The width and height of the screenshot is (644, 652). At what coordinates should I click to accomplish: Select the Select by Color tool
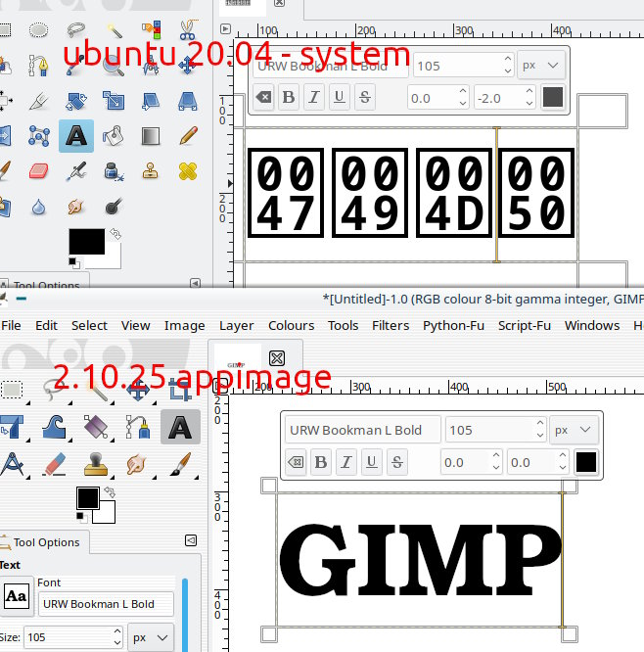[x=151, y=30]
